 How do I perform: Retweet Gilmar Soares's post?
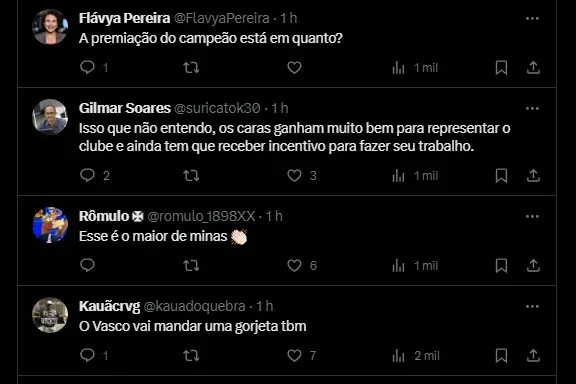click(191, 176)
